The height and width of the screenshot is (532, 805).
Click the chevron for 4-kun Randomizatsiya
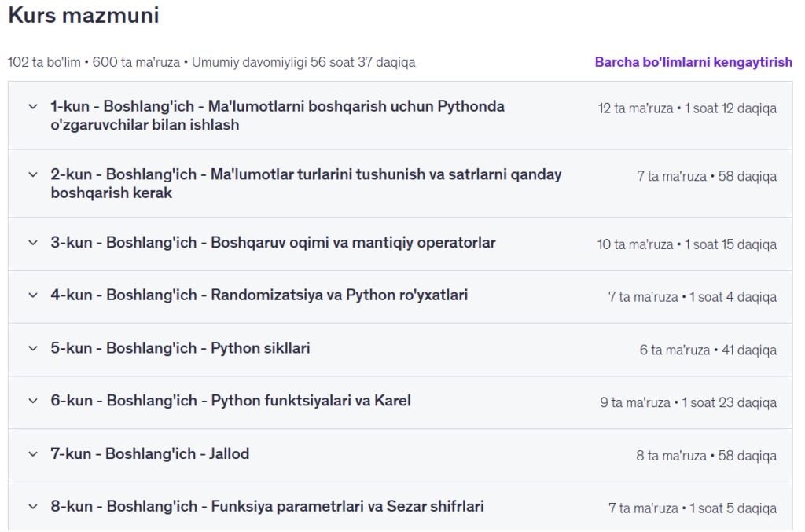[32, 295]
